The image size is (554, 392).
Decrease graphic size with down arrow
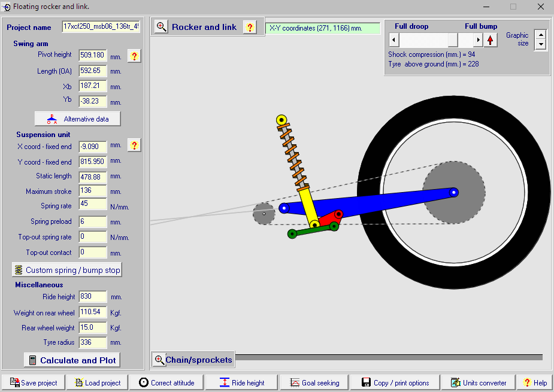pyautogui.click(x=541, y=45)
